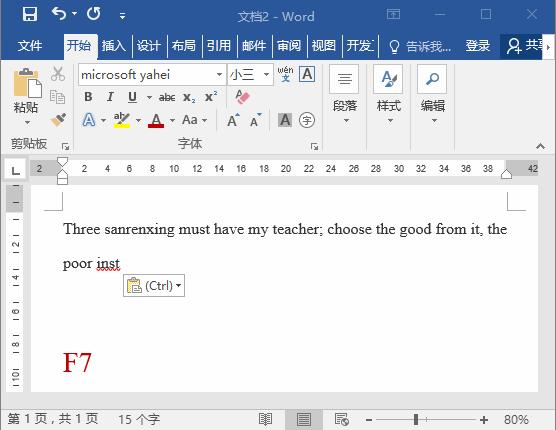Expand the font name dropdown list

click(x=219, y=75)
